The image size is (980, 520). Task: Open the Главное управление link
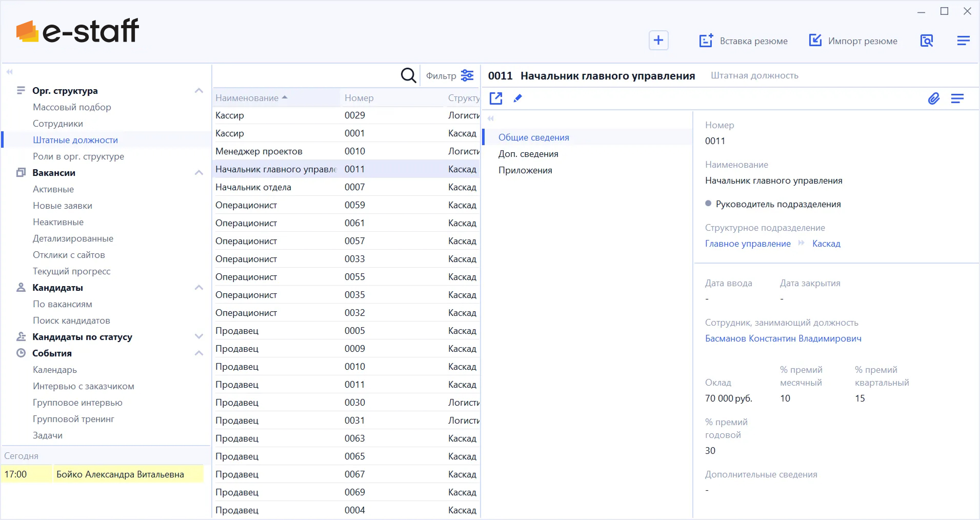click(x=748, y=244)
